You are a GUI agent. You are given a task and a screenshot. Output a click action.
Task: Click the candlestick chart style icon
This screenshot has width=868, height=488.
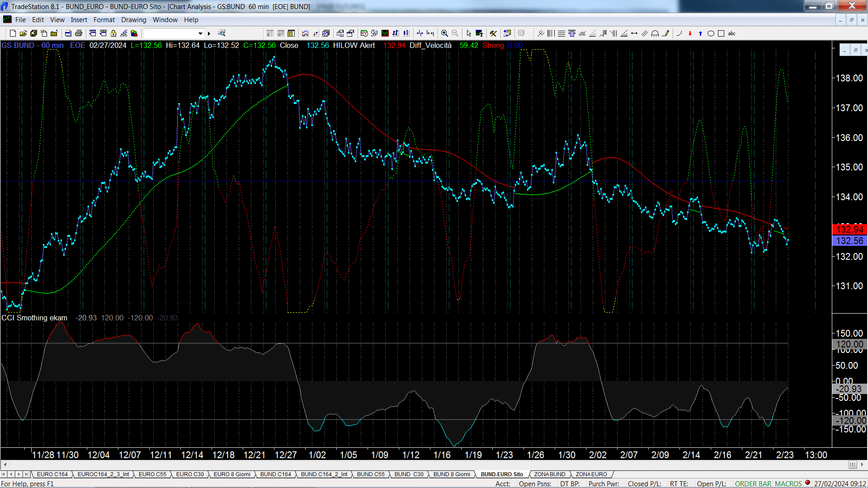click(406, 33)
